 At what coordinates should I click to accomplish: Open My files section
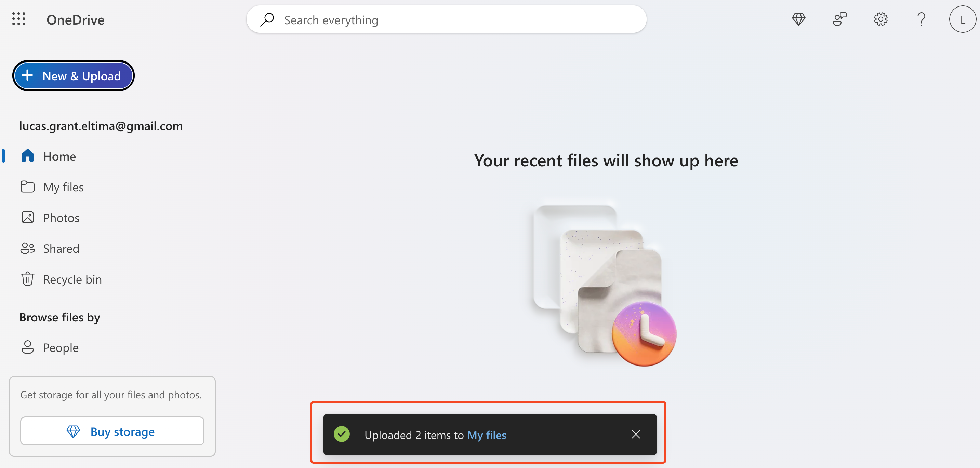click(x=63, y=186)
